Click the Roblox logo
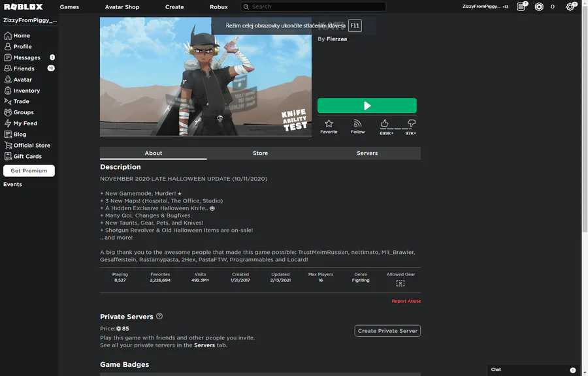Viewport: 588px width, 376px height. 24,7
